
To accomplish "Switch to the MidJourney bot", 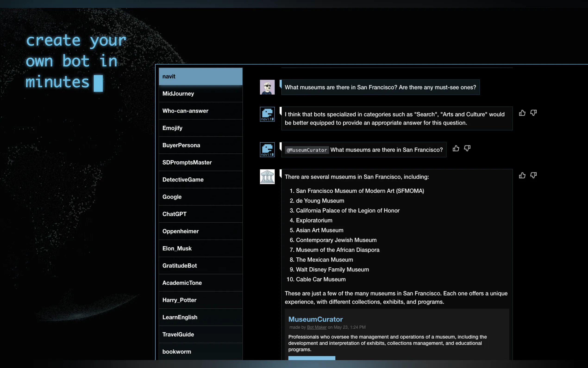I will coord(200,94).
